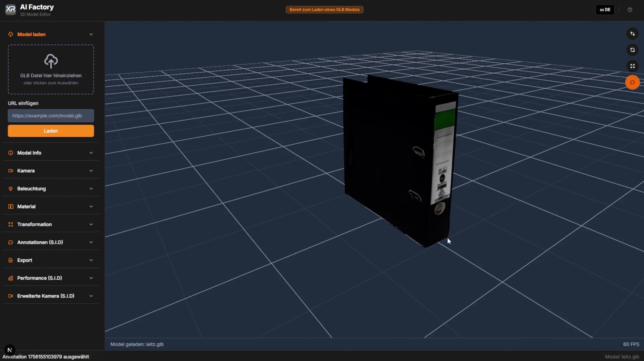The width and height of the screenshot is (644, 361).
Task: Toggle the DE language switch
Action: point(605,9)
